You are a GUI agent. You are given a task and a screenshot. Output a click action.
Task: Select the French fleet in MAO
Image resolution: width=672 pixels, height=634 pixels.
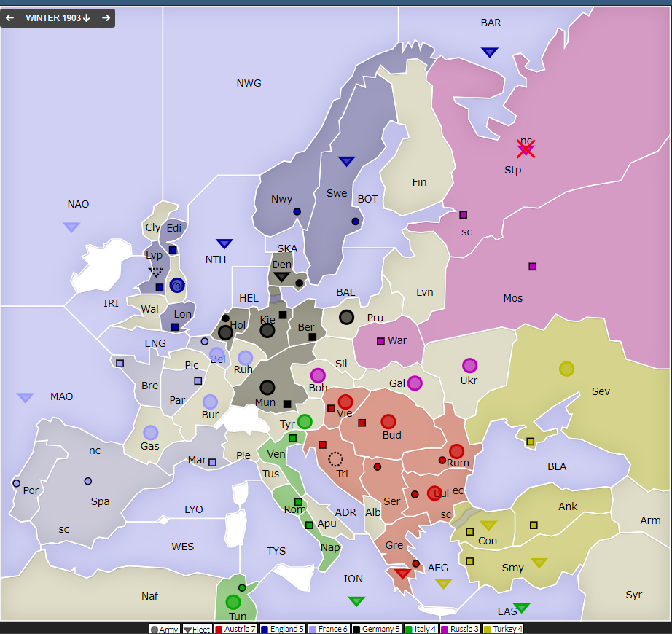[x=26, y=398]
